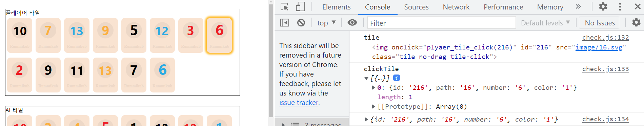The width and height of the screenshot is (644, 126).
Task: Select the blue 6 player tile
Action: tap(162, 75)
